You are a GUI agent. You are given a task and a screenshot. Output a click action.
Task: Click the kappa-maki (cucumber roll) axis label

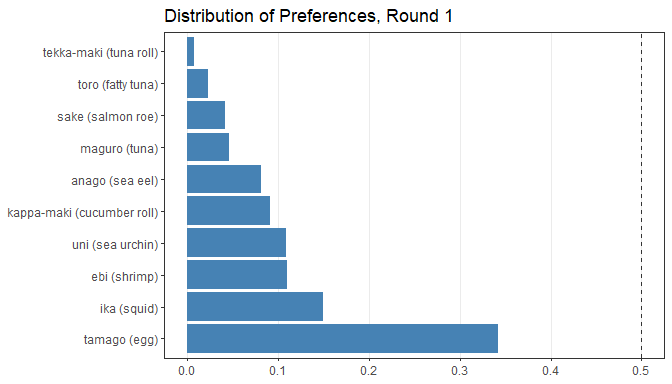click(83, 213)
